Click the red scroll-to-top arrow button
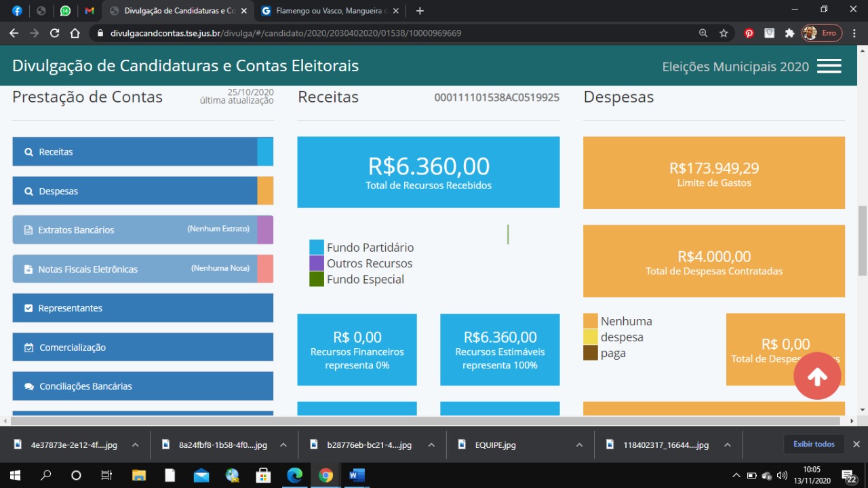 tap(817, 376)
